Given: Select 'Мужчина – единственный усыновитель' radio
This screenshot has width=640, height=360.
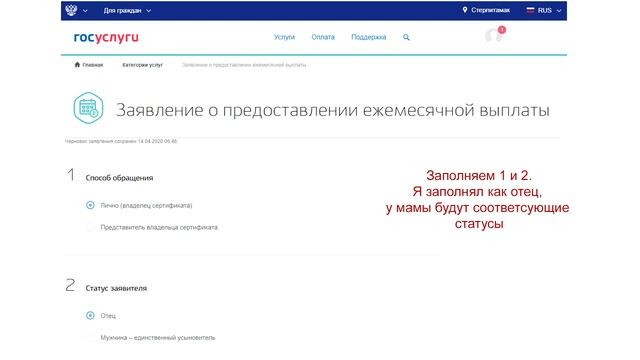Looking at the screenshot, I should [90, 337].
